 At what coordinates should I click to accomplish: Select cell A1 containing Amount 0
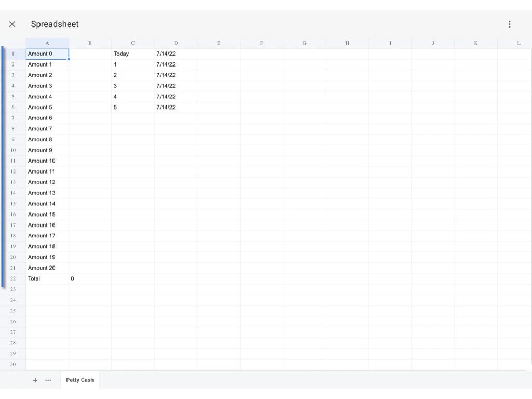click(47, 54)
